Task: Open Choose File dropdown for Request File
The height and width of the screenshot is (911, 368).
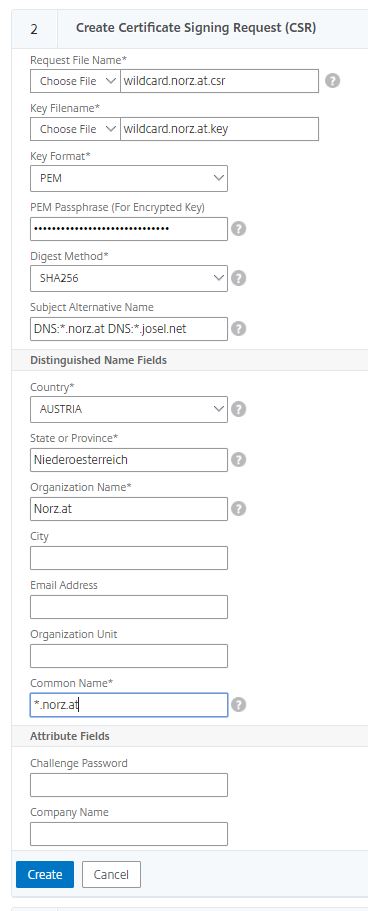Action: 75,81
